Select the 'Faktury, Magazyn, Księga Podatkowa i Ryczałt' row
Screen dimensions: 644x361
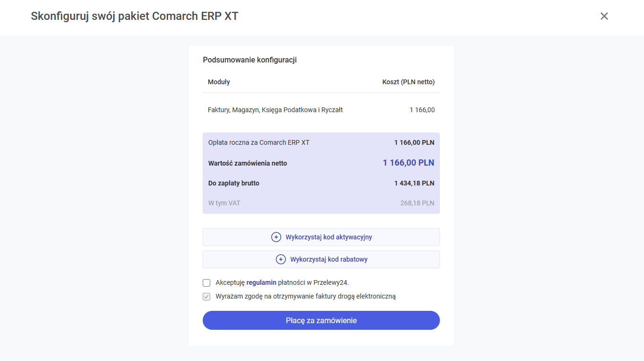click(275, 110)
